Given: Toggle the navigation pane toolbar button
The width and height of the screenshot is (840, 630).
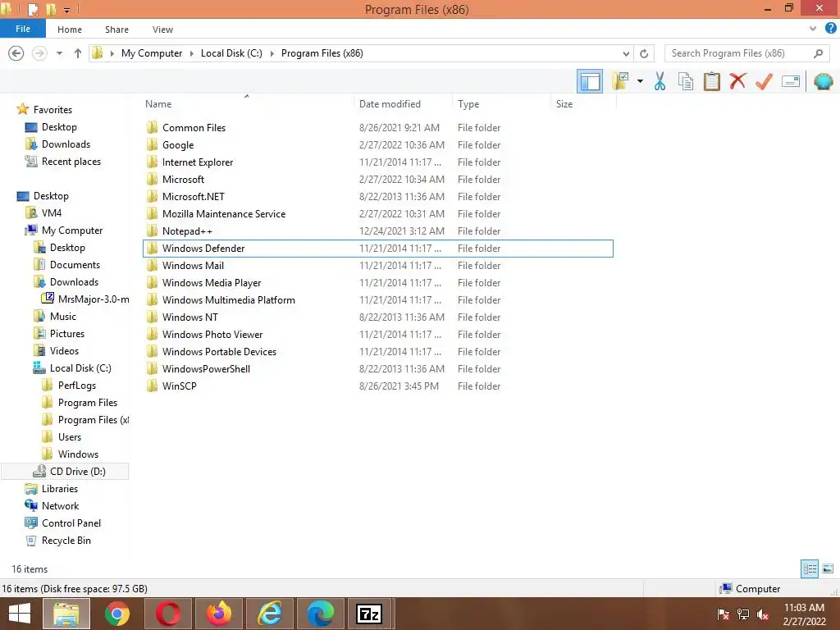Looking at the screenshot, I should click(x=589, y=81).
